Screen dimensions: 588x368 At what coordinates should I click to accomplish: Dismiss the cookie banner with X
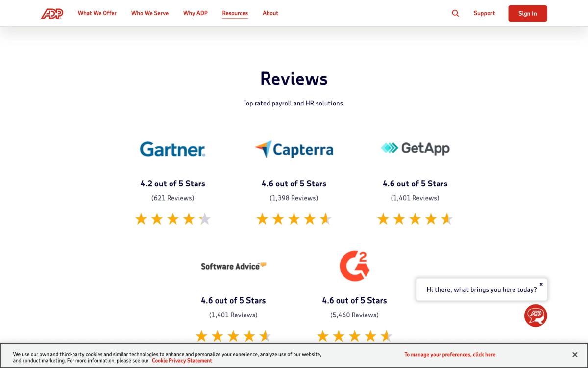(575, 354)
